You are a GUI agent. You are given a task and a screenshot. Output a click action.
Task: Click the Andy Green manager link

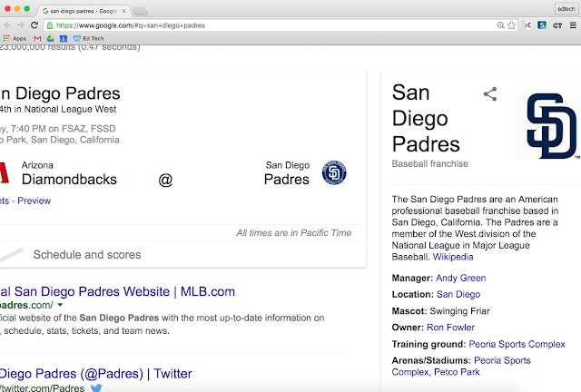(x=460, y=278)
